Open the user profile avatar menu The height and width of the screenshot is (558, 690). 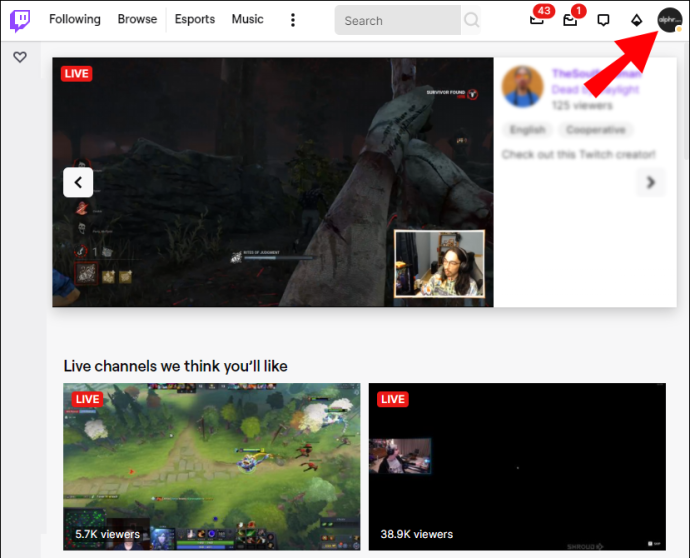[669, 20]
